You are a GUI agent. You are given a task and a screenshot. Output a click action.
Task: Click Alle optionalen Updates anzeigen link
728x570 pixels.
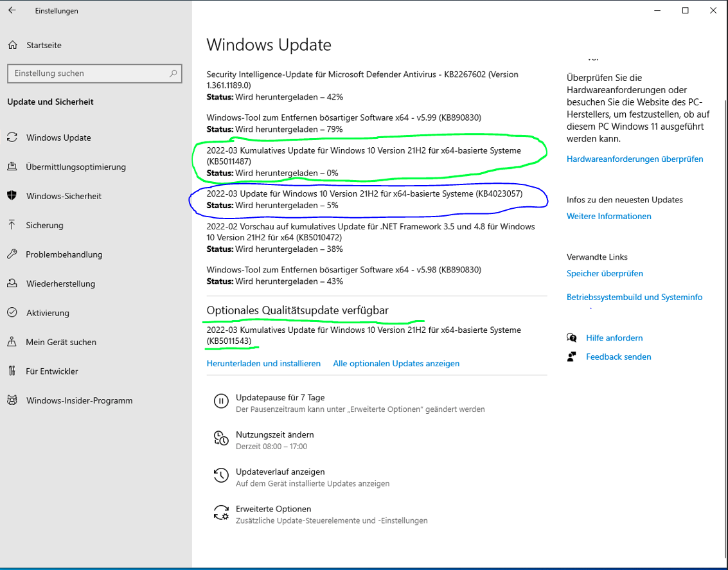click(396, 364)
